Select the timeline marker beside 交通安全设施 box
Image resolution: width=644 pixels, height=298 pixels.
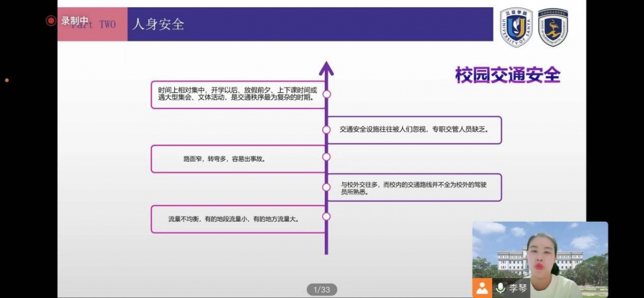click(326, 130)
